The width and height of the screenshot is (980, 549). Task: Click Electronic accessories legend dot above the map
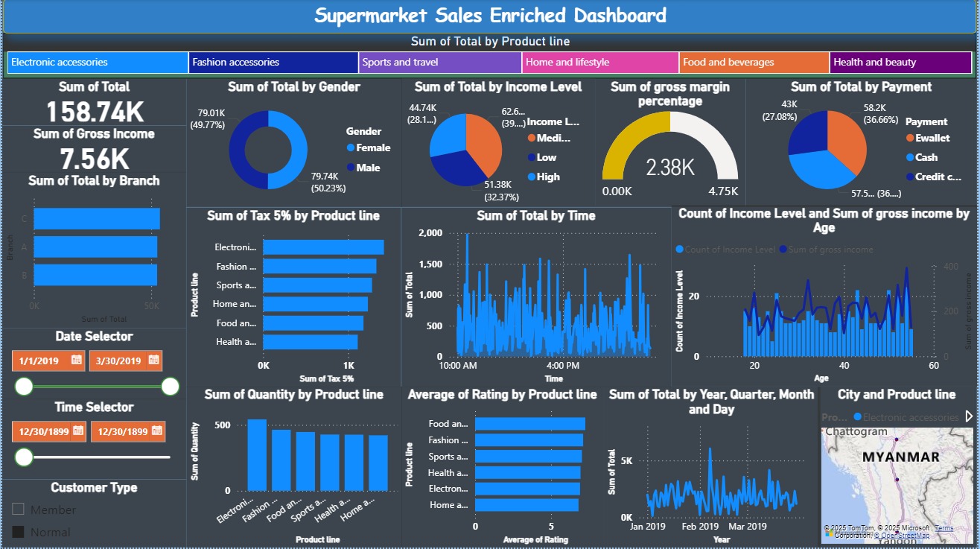point(857,418)
